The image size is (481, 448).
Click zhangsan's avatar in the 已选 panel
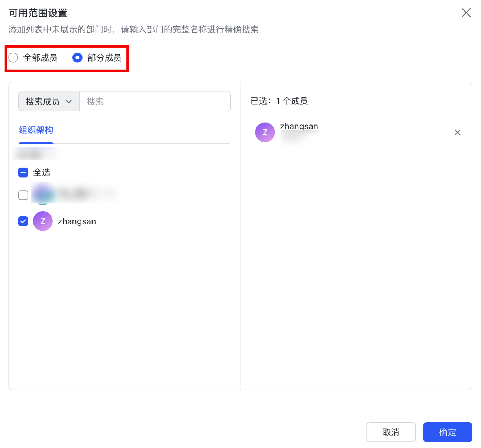(265, 132)
